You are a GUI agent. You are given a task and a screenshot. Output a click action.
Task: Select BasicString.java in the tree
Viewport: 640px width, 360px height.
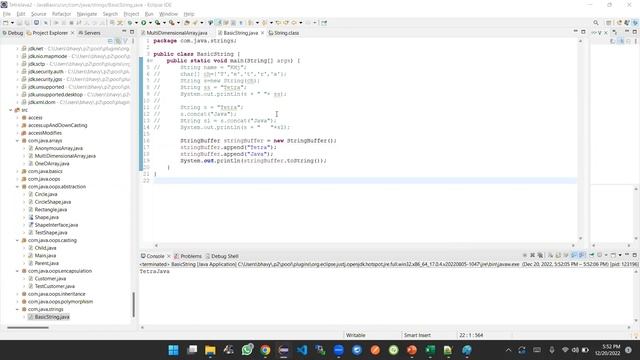52,317
